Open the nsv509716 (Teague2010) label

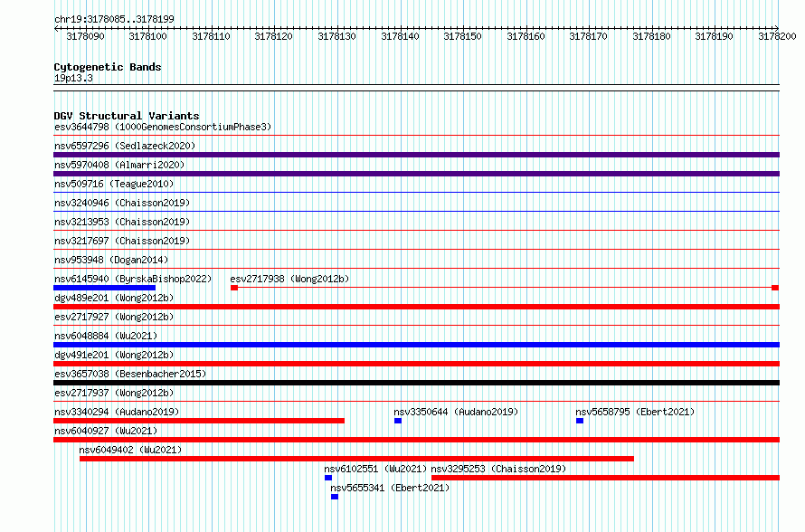(114, 184)
